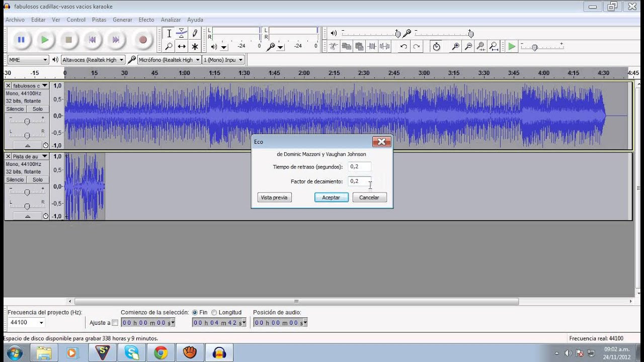Click Cancelar in Eco dialog

pyautogui.click(x=369, y=198)
